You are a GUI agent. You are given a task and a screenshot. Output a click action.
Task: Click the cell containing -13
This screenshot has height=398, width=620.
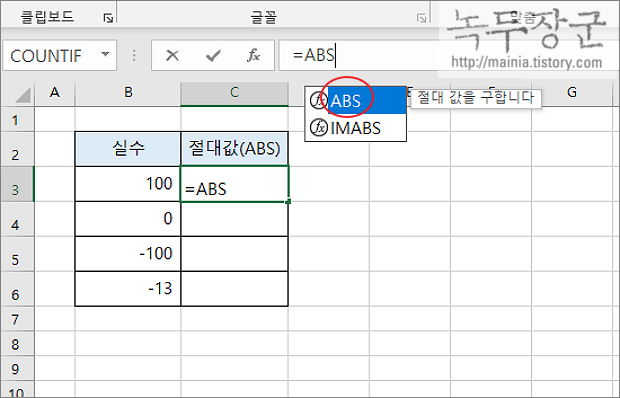[128, 289]
